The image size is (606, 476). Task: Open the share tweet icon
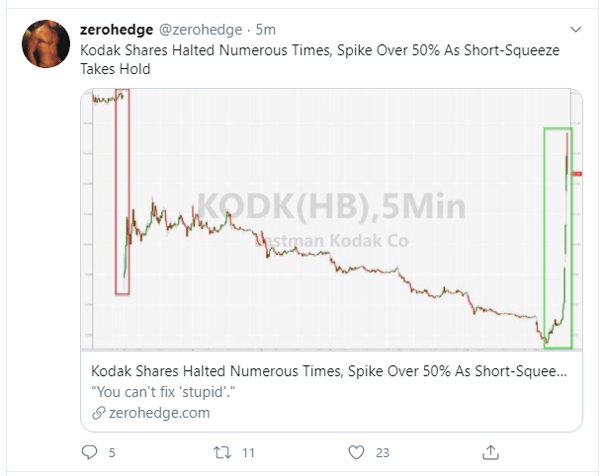click(491, 452)
